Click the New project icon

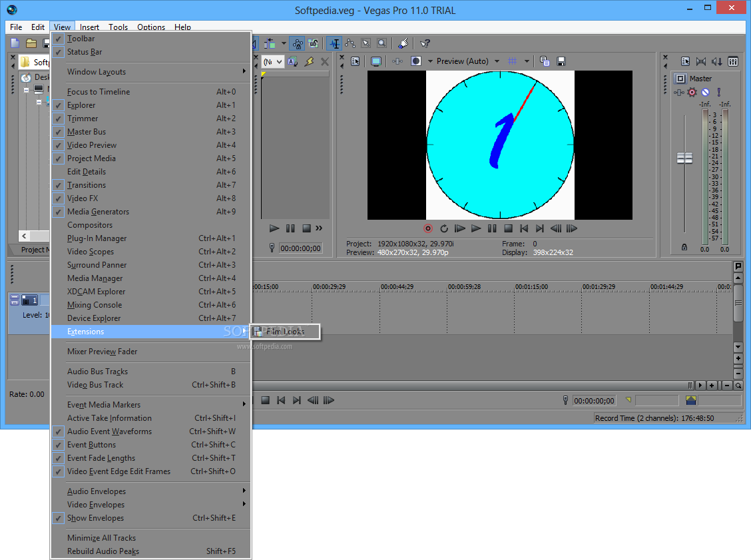[x=15, y=43]
